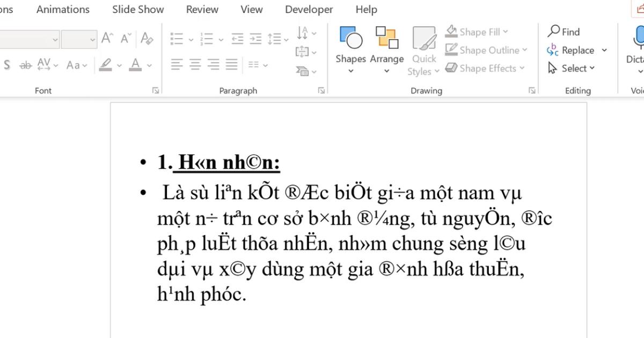Toggle text shadow formatting
This screenshot has width=644, height=338.
[7, 65]
